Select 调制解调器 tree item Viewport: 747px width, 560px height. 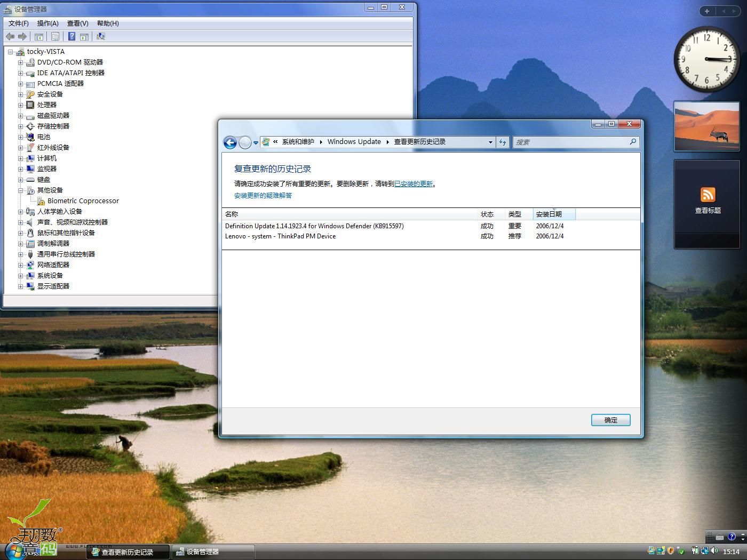[53, 244]
